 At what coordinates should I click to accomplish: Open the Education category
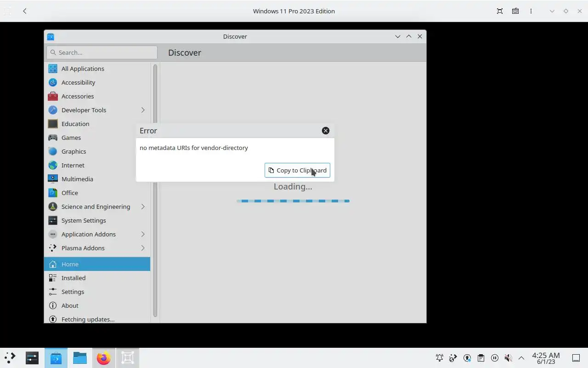coord(97,124)
